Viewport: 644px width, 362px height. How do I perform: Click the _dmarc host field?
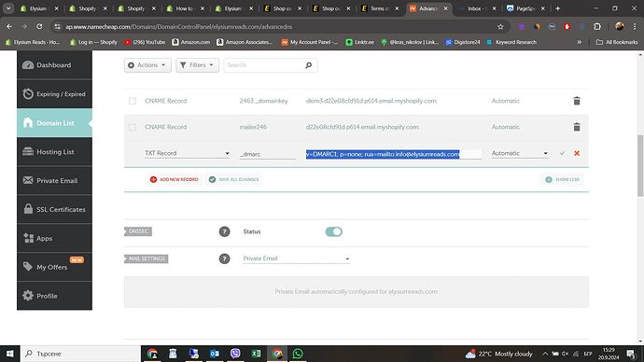(267, 154)
